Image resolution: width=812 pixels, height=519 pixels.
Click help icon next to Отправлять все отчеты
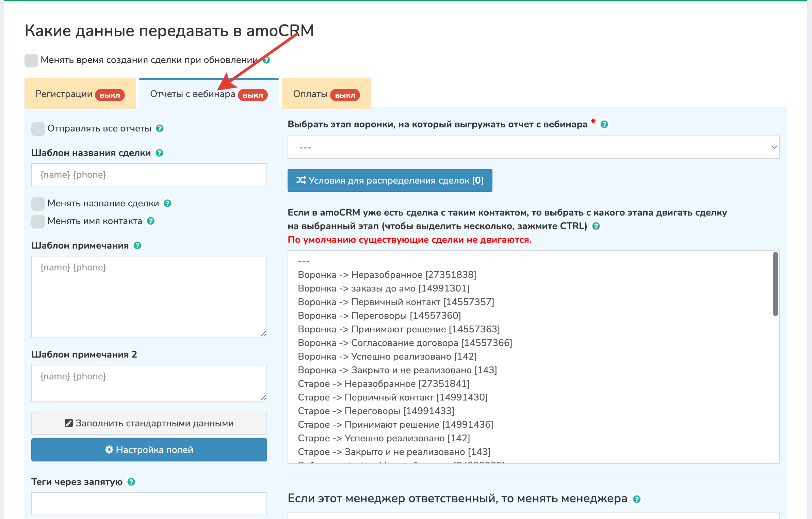tap(160, 128)
